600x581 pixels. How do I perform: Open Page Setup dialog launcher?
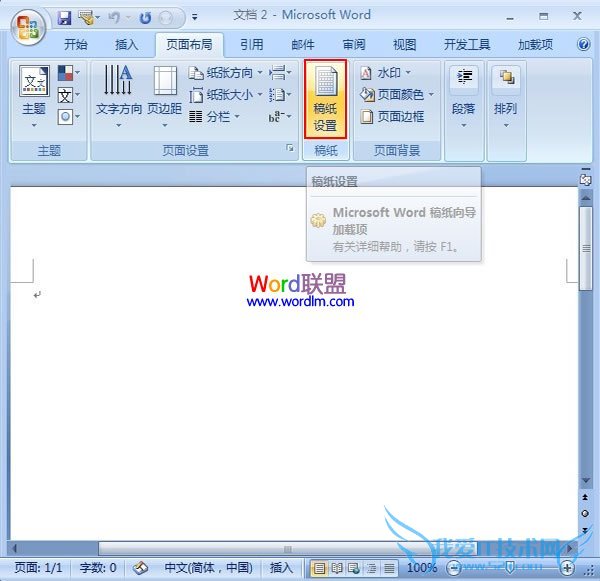pos(290,148)
